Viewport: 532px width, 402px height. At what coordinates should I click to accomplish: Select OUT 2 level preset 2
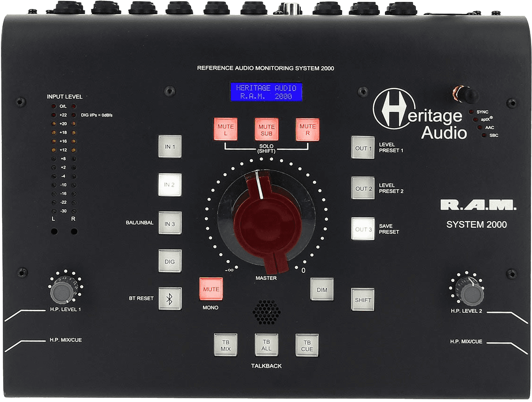[363, 188]
